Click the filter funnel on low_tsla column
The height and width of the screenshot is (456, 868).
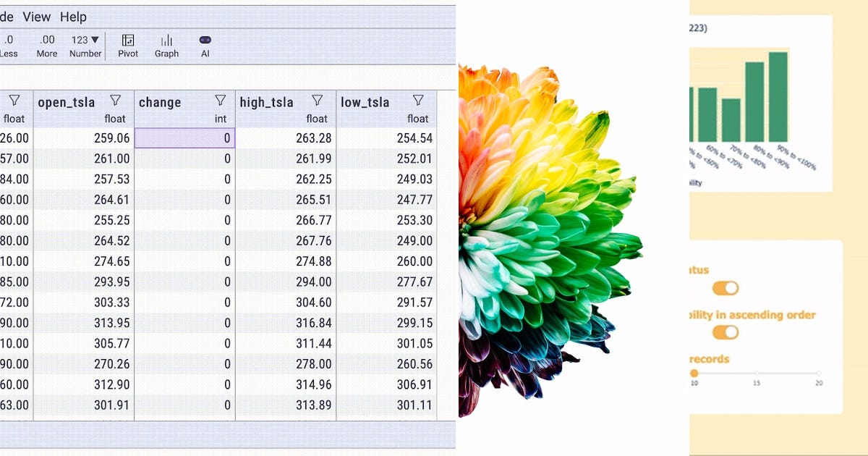coord(418,100)
